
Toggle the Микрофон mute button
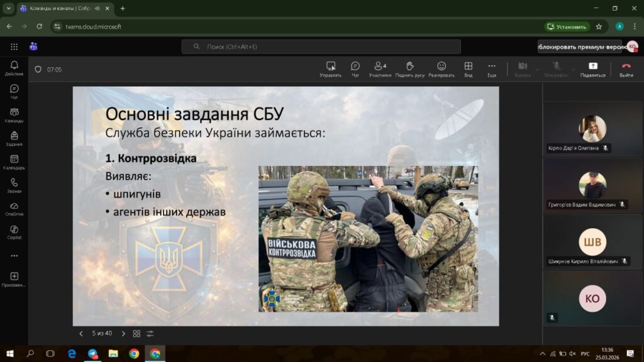click(x=556, y=69)
